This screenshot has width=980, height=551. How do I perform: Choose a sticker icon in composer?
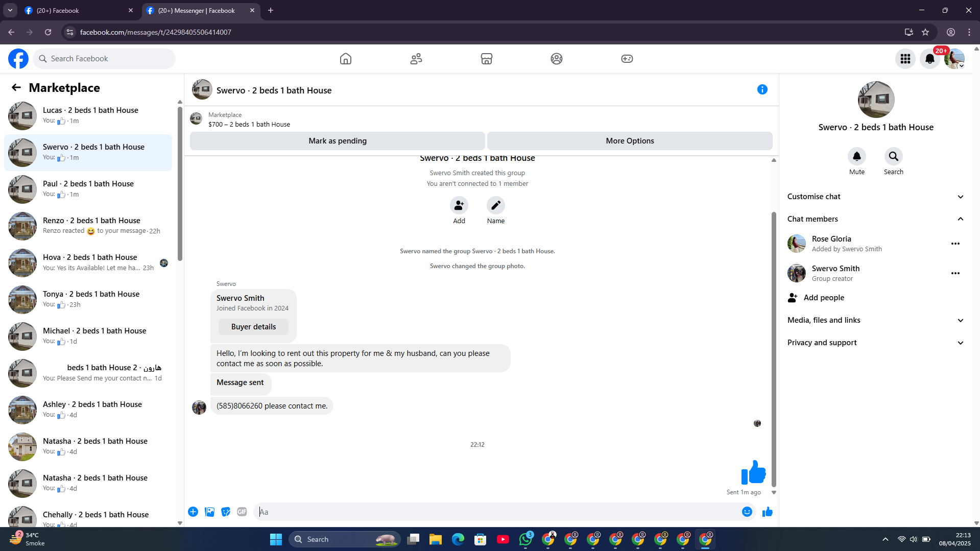226,512
